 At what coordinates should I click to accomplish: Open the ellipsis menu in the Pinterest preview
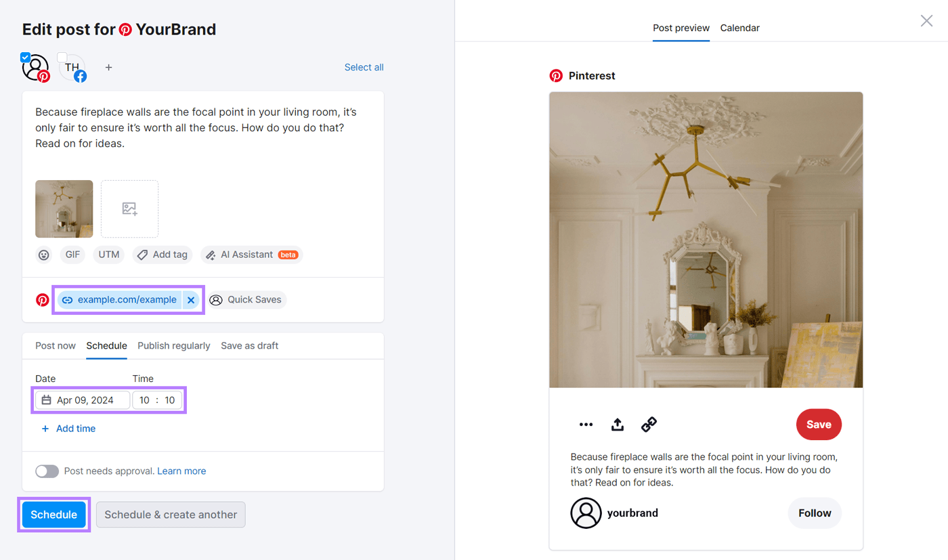pyautogui.click(x=585, y=424)
